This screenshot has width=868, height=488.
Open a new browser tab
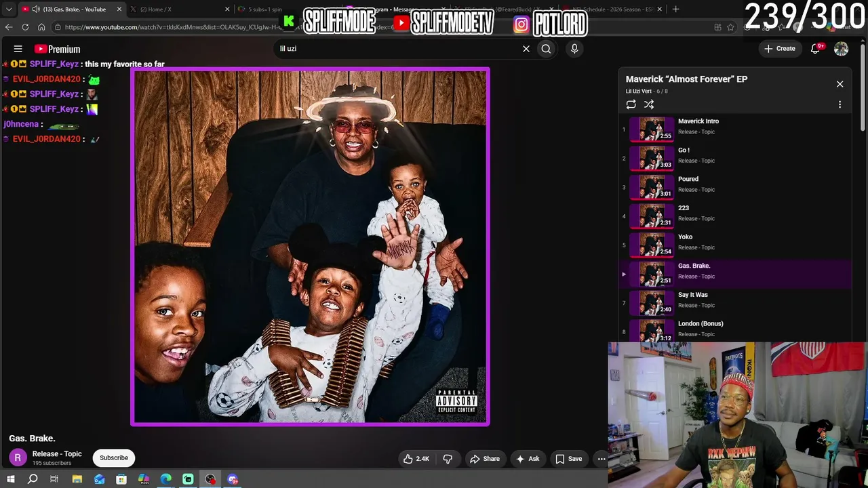[x=675, y=9]
